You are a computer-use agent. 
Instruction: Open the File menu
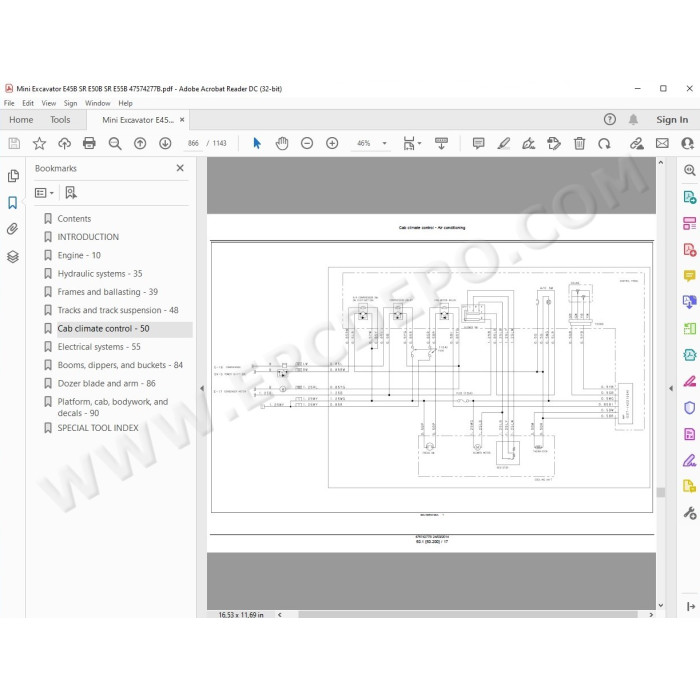tap(9, 103)
